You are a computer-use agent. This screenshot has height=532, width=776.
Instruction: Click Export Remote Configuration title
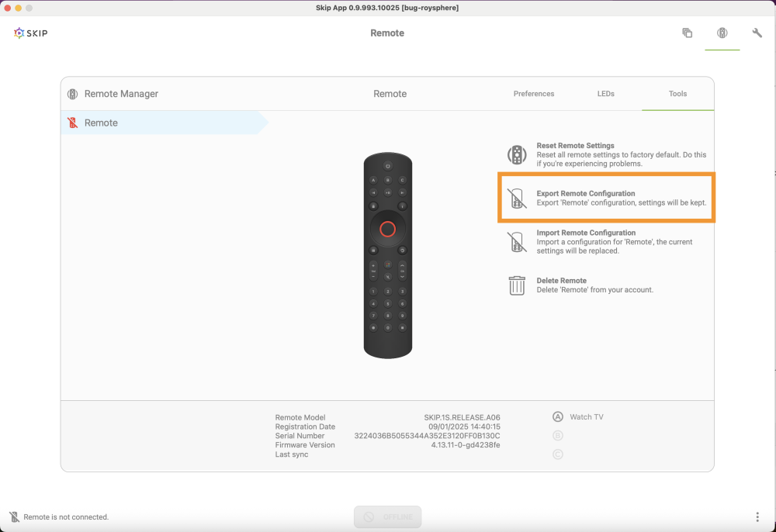(x=585, y=193)
